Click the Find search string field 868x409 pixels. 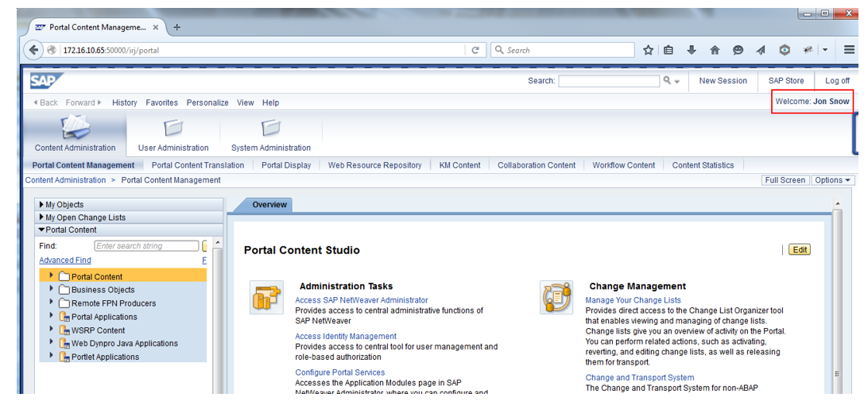click(146, 245)
